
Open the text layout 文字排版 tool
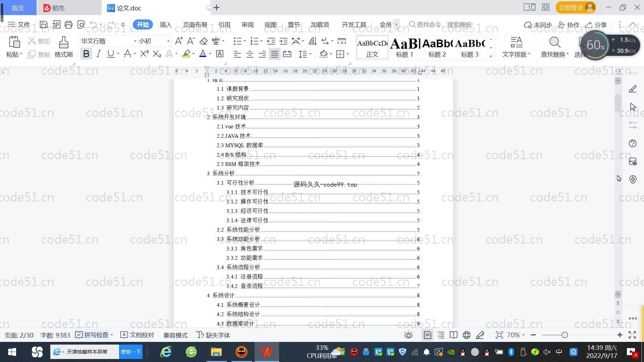coord(516,47)
